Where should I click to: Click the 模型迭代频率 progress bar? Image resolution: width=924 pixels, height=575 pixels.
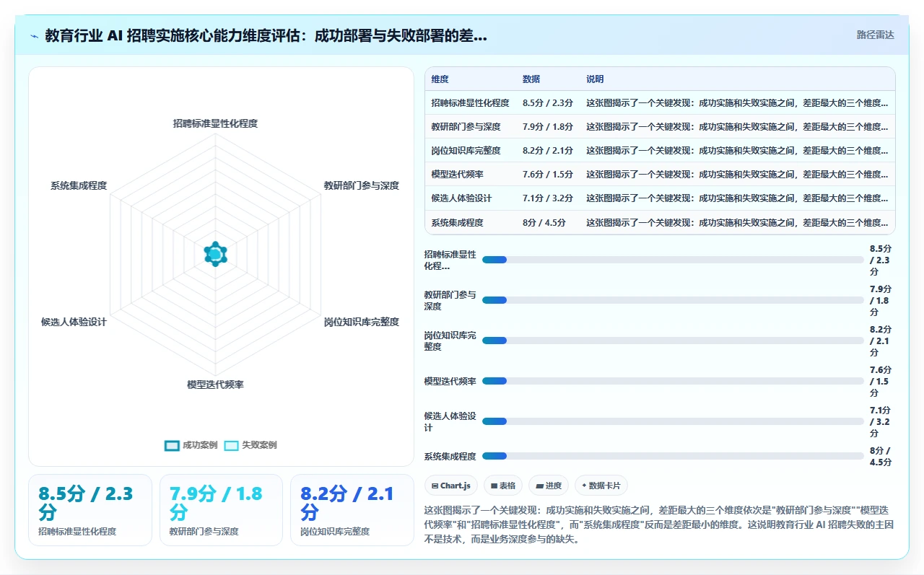click(x=673, y=381)
